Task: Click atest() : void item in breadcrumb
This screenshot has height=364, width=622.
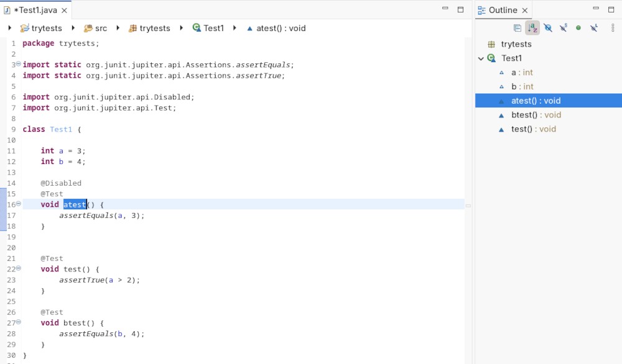Action: [x=276, y=28]
